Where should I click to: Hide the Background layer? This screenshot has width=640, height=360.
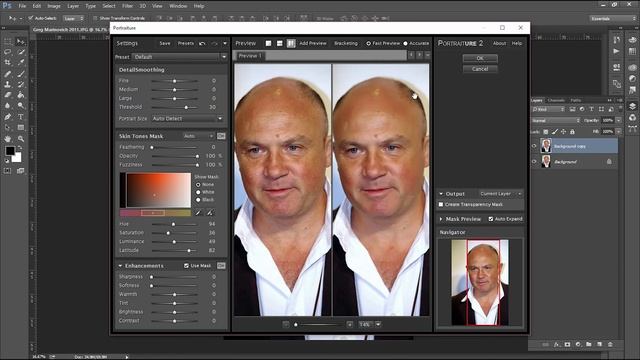(534, 162)
